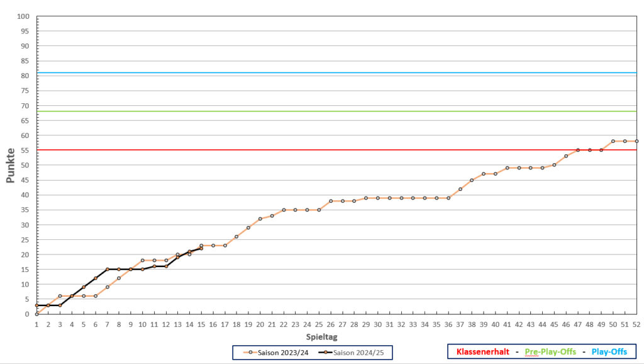644x364 pixels.
Task: Select the 2023/24 data point at Spieltag 3
Action: 60,296
